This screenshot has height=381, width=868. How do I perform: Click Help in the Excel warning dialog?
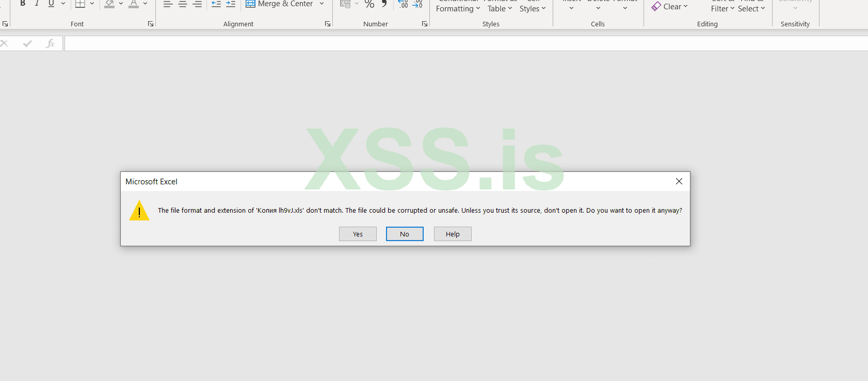[453, 234]
